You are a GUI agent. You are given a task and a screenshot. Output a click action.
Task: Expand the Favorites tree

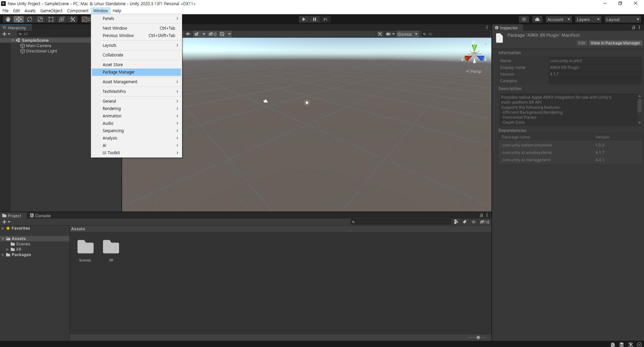pos(3,228)
